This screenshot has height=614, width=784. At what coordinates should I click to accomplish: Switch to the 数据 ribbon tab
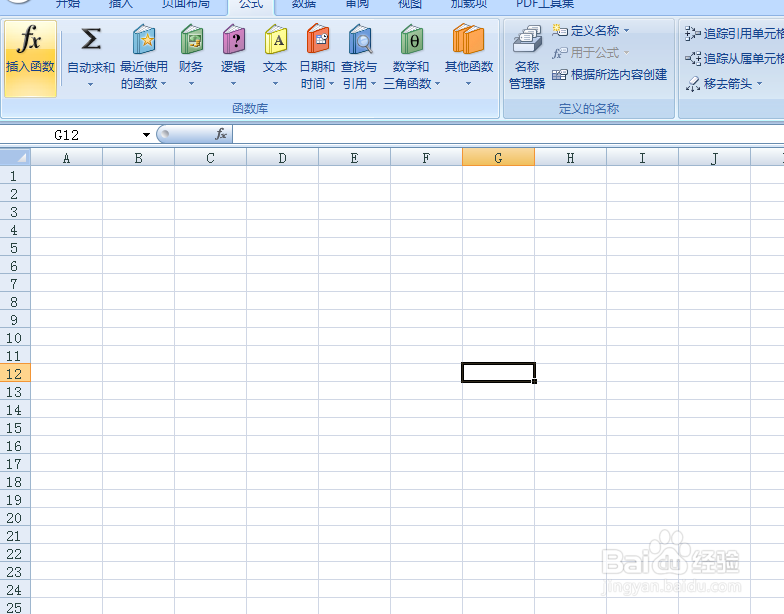(304, 4)
